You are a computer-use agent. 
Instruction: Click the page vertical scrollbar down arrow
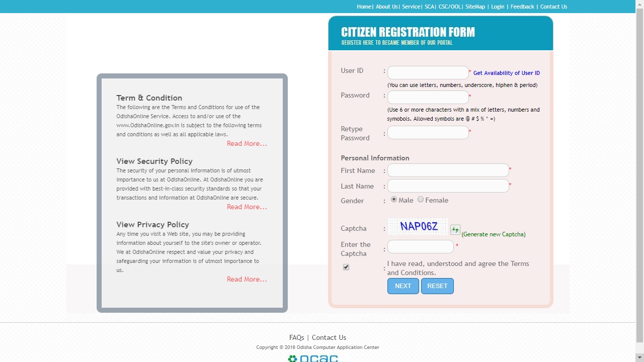click(x=639, y=358)
